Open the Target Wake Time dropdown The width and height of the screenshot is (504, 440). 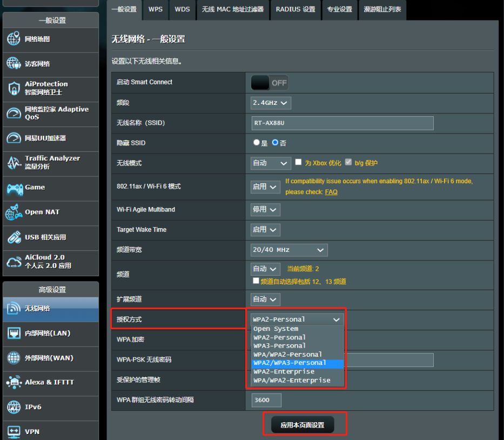coord(265,230)
